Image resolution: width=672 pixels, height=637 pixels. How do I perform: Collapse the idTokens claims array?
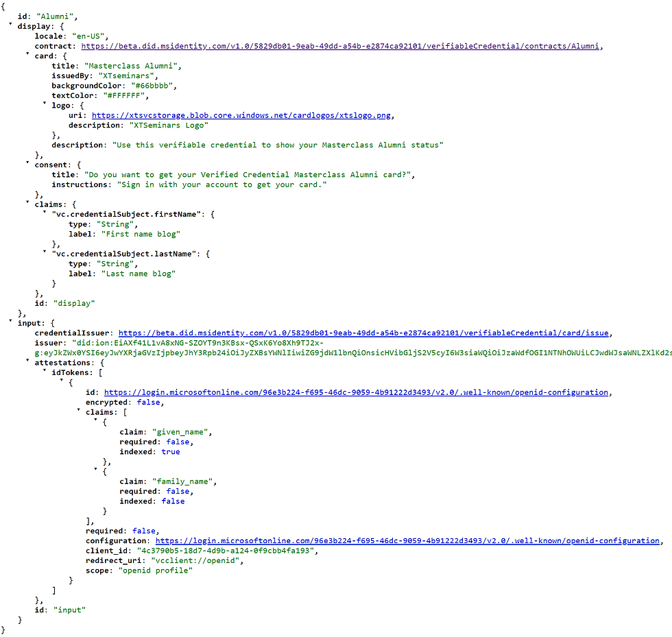[78, 410]
